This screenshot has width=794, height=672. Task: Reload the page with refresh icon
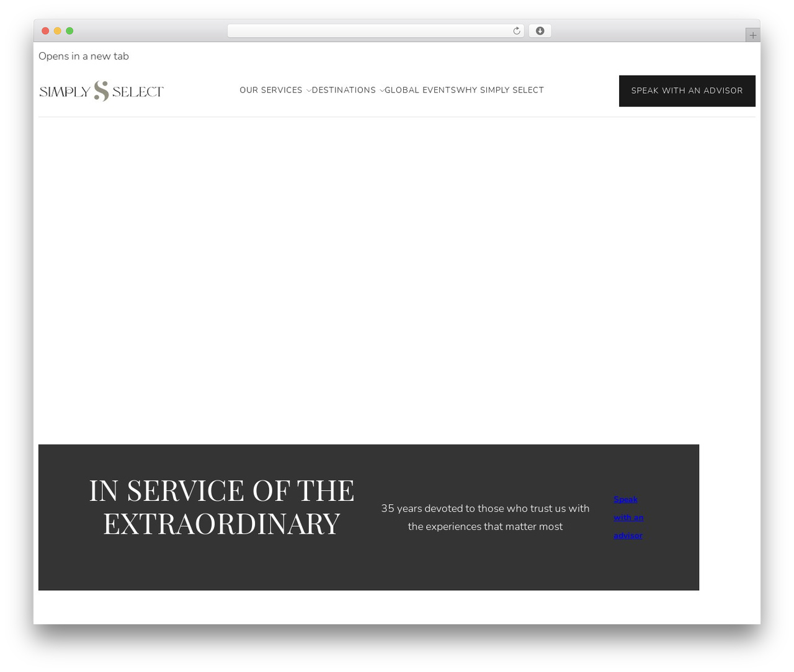pyautogui.click(x=516, y=31)
